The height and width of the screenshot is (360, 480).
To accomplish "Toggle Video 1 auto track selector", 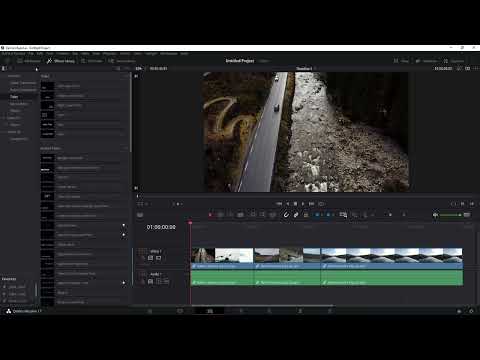I will pyautogui.click(x=150, y=258).
